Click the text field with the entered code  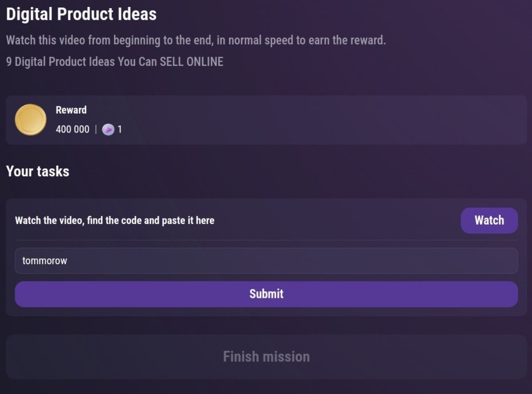266,261
